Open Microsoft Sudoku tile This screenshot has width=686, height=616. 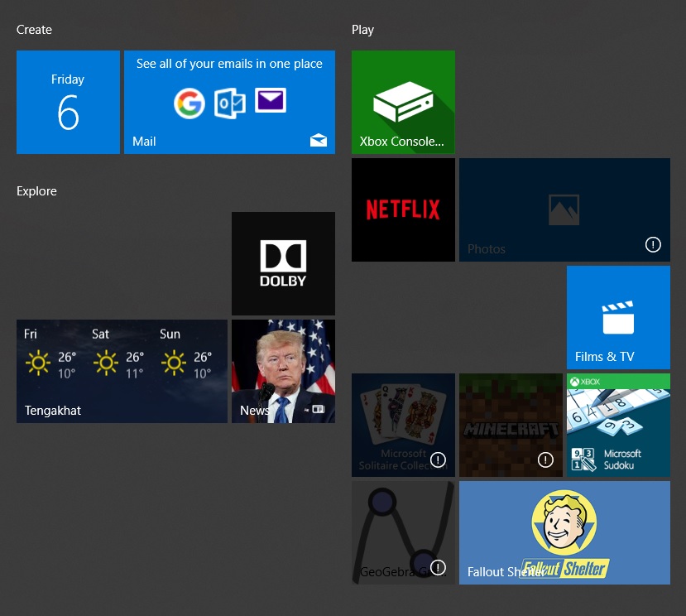click(x=618, y=425)
